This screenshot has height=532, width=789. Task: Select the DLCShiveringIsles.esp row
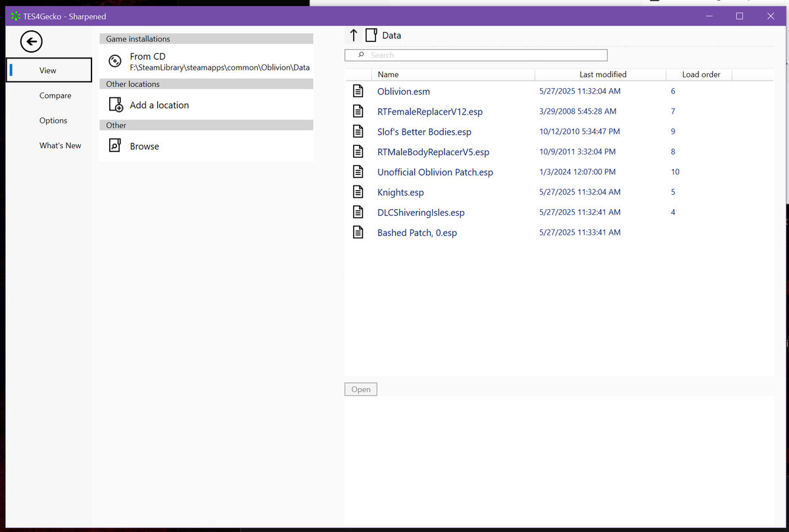pyautogui.click(x=421, y=212)
